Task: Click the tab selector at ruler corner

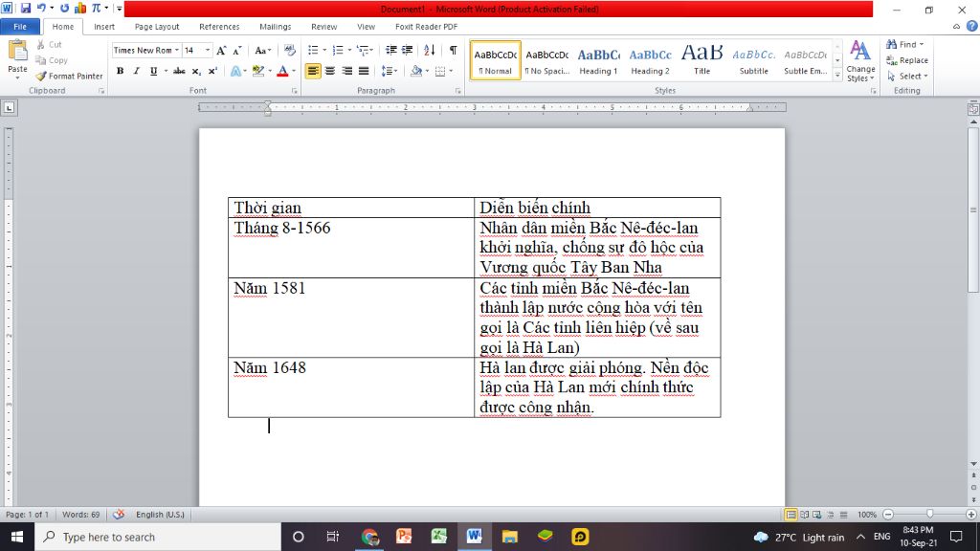Action: point(9,107)
